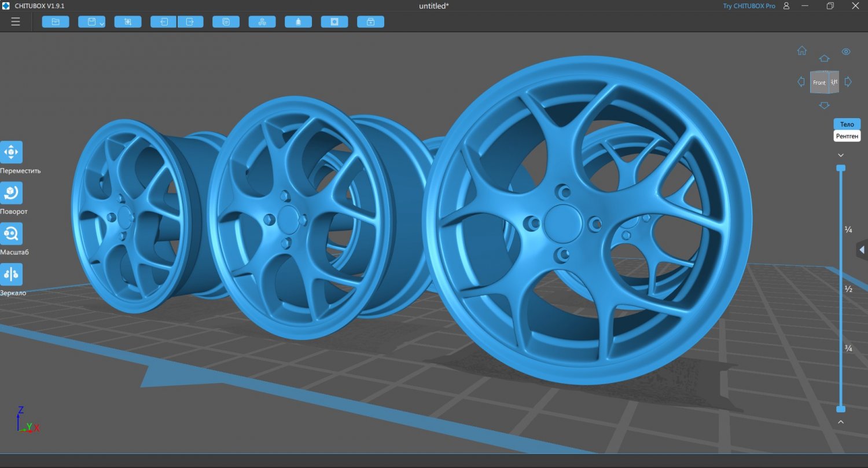Open a model file from the toolbar
The width and height of the screenshot is (868, 468).
(x=56, y=21)
